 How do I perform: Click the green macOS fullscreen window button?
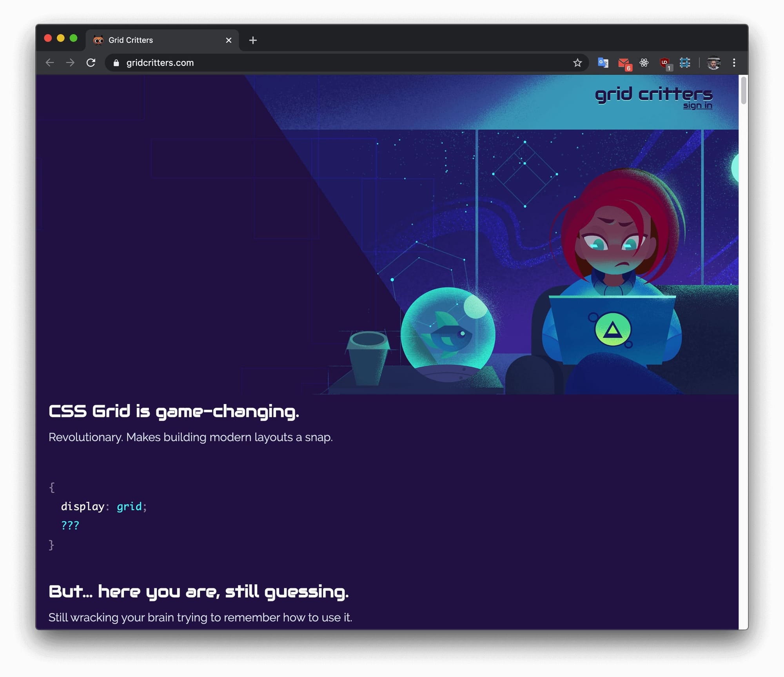pyautogui.click(x=73, y=38)
